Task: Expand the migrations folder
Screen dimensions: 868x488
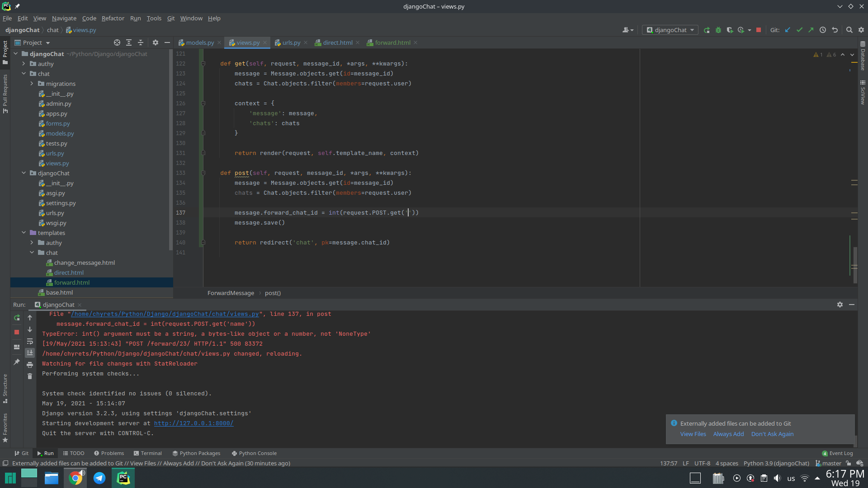Action: tap(32, 84)
